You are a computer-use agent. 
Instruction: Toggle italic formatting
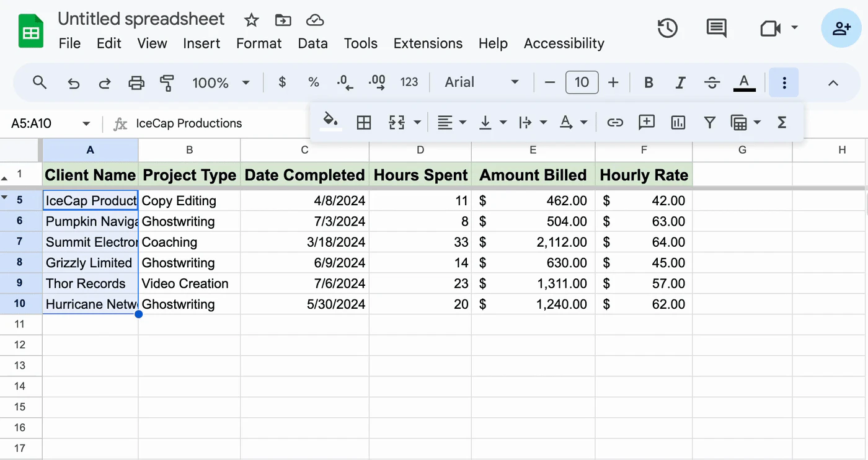[x=680, y=82]
